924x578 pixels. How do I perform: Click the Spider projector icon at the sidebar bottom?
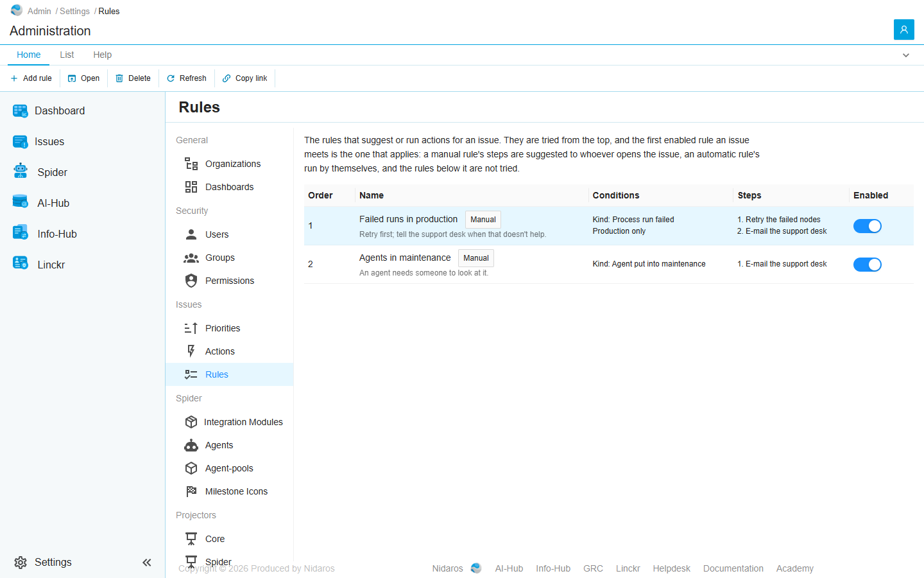pyautogui.click(x=191, y=561)
